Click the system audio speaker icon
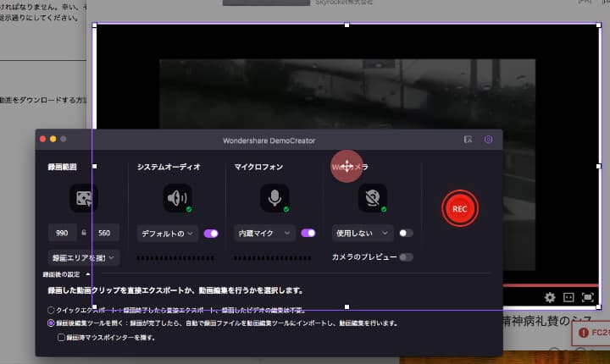The image size is (610, 364). click(177, 198)
